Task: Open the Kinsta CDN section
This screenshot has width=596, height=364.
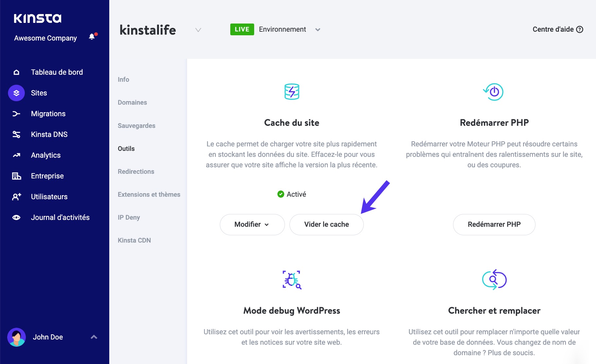Action: 134,240
